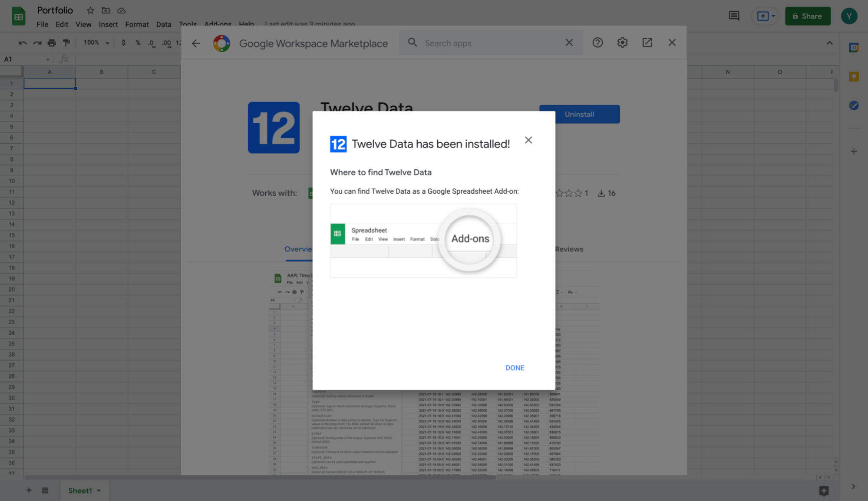
Task: Open the Sheet1 tab dropdown arrow
Action: coord(98,490)
